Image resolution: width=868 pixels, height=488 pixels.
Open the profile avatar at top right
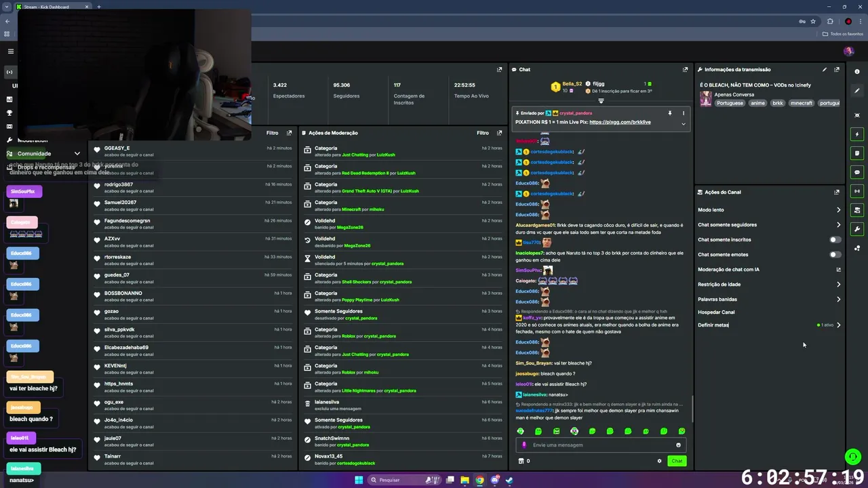coord(848,52)
